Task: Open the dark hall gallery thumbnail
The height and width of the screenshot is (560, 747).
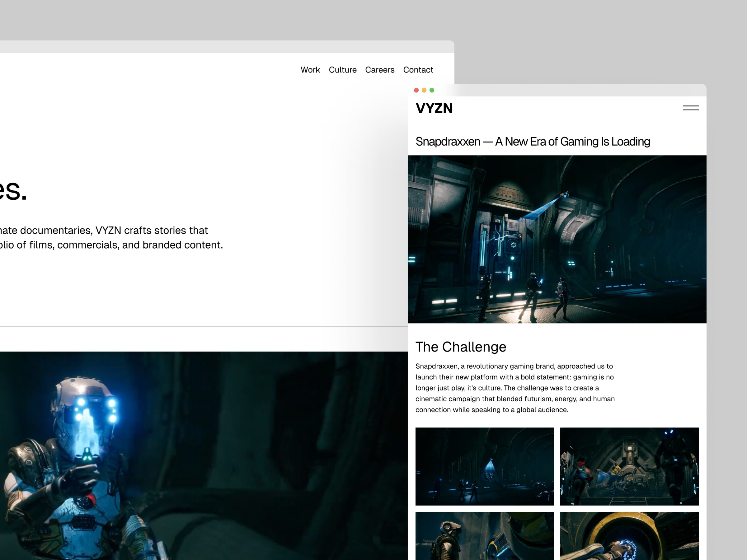Action: point(484,466)
